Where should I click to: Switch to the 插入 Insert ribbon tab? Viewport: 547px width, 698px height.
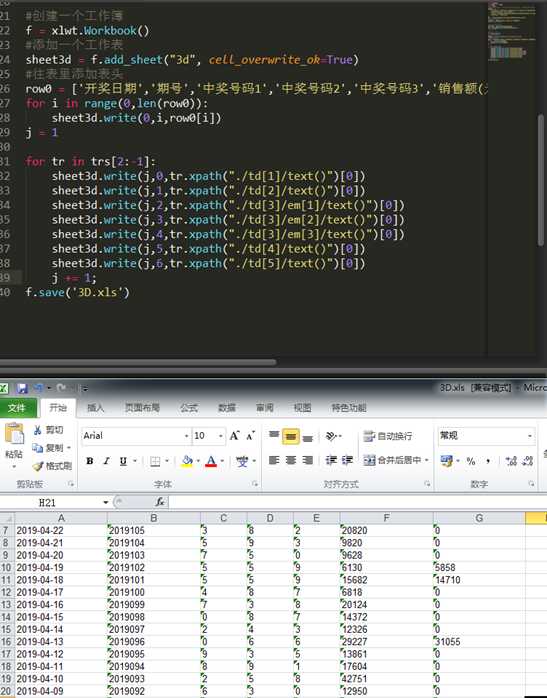click(95, 407)
